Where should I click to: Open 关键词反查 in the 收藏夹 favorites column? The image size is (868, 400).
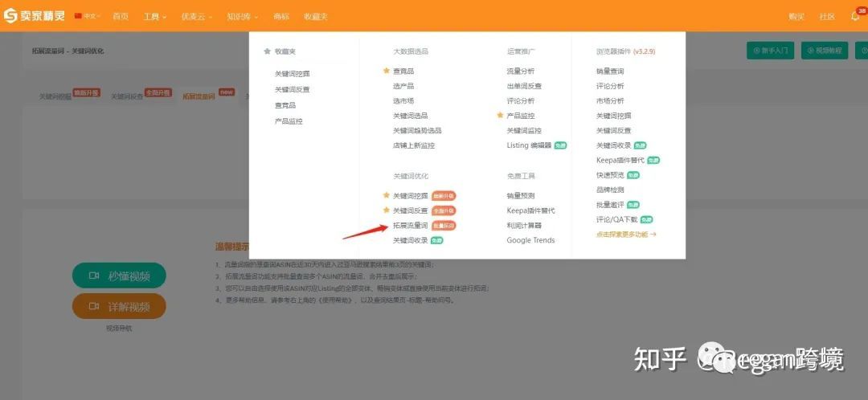pos(293,90)
